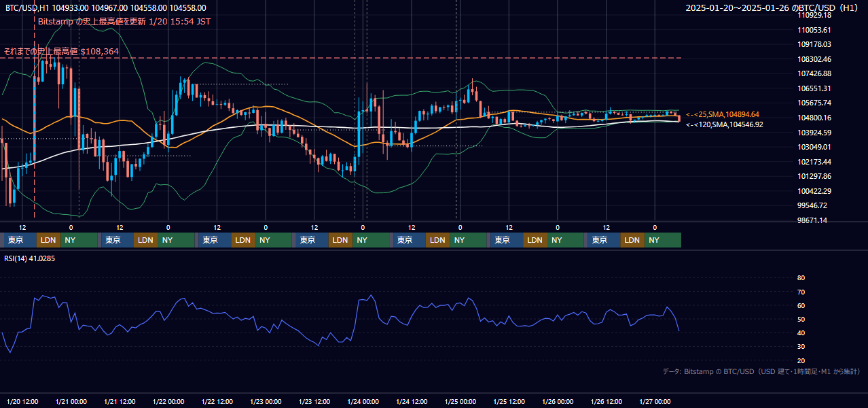This screenshot has width=868, height=408.
Task: Click RSI scale value 70
Action: 801,292
